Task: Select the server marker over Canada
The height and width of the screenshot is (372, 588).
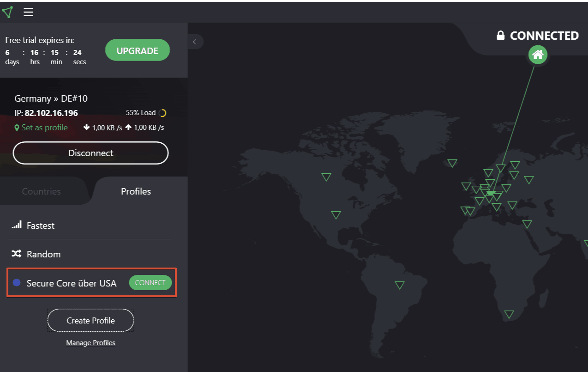Action: coord(326,177)
